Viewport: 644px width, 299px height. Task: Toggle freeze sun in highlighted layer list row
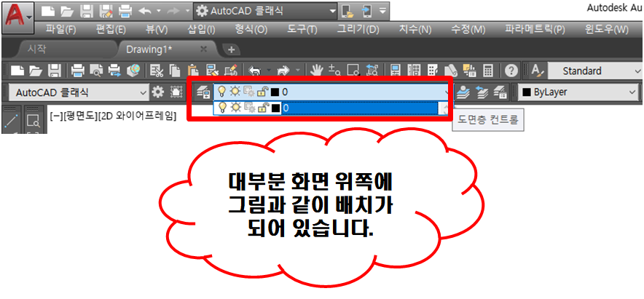[236, 108]
